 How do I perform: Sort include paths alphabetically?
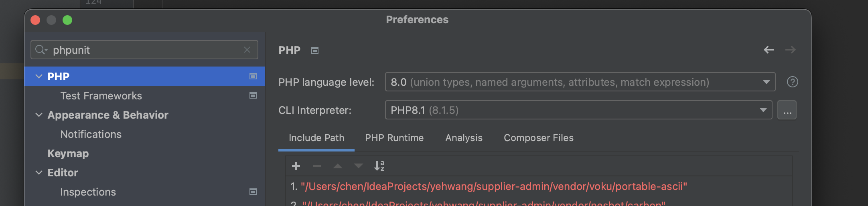tap(379, 166)
